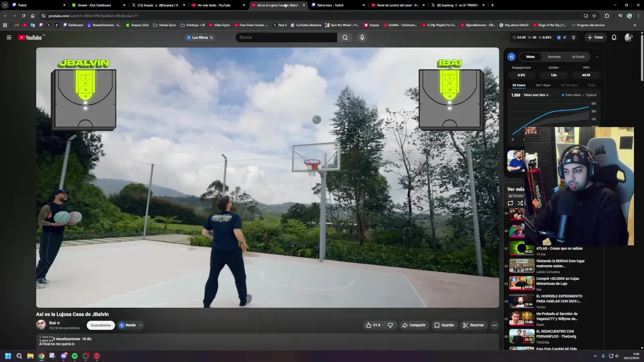Open the more actions ellipsis menu
Screen dimensions: 644x362
click(494, 325)
